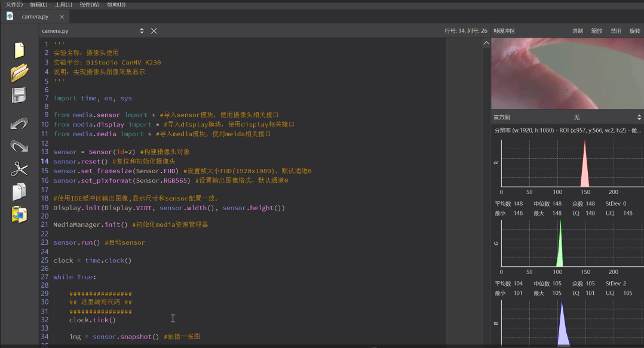Undo with the curved back arrow icon

click(19, 123)
